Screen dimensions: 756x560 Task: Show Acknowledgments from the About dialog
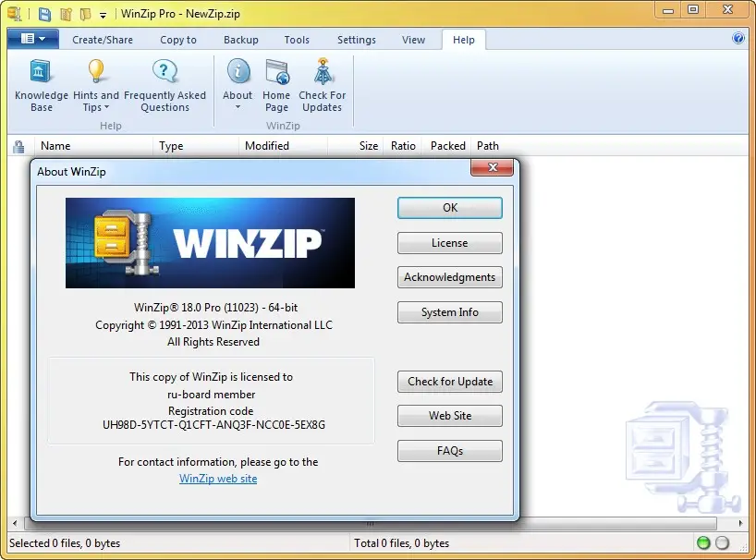point(450,277)
